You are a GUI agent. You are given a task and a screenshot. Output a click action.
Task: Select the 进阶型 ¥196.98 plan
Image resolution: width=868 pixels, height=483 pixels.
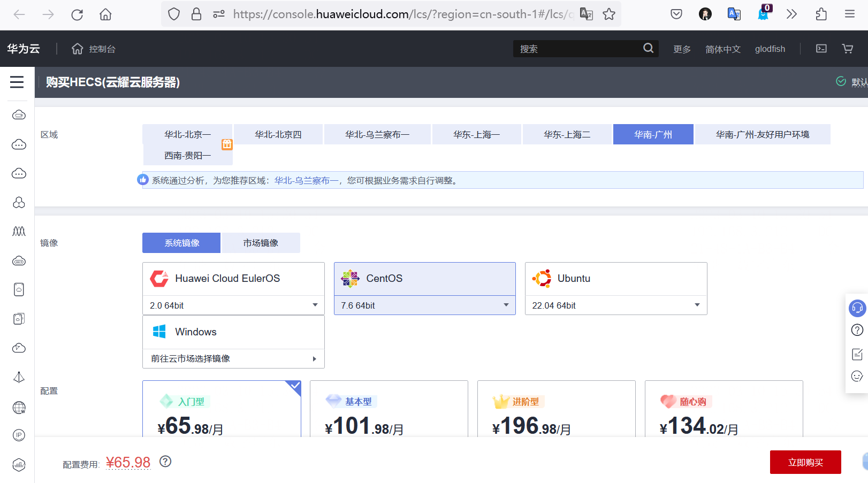click(x=557, y=409)
